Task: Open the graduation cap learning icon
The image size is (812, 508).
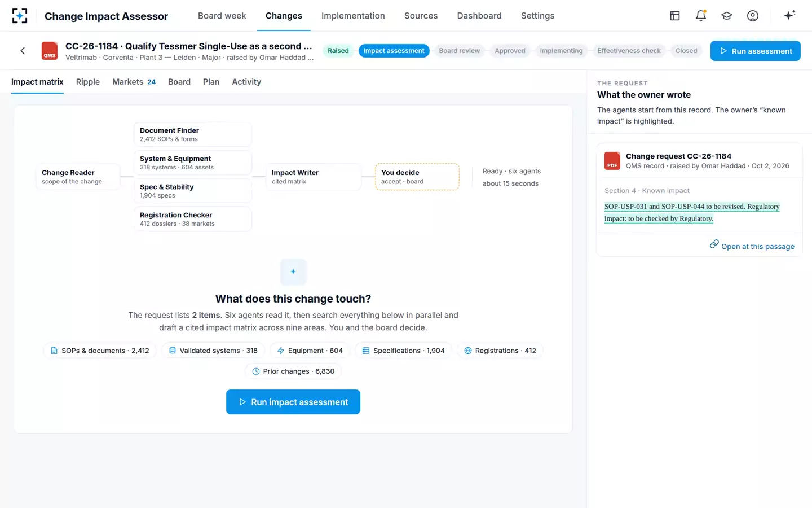Action: pyautogui.click(x=727, y=16)
